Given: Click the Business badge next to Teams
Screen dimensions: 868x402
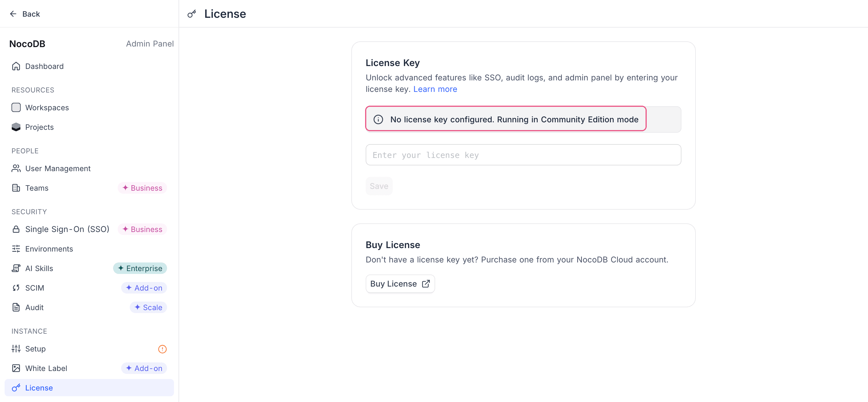Looking at the screenshot, I should [x=142, y=188].
